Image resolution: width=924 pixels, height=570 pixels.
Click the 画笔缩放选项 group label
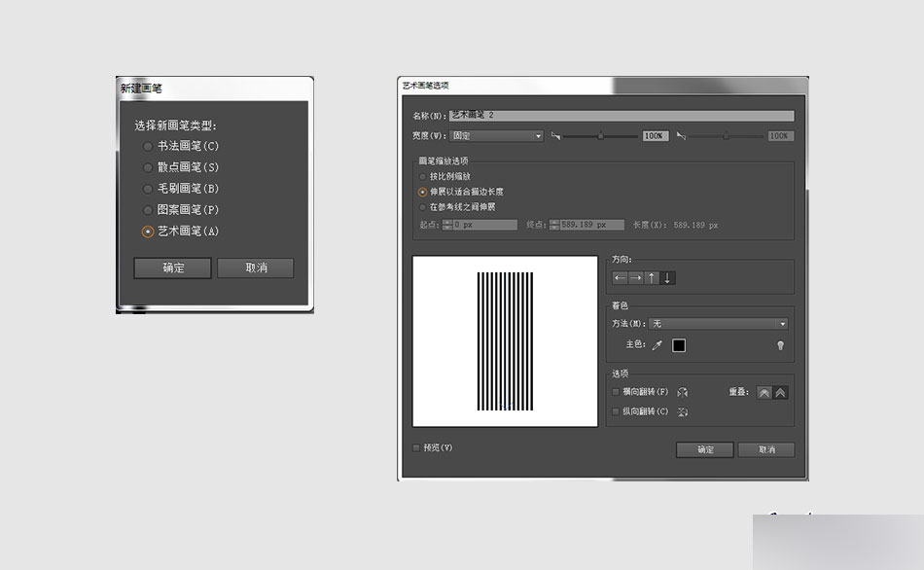coord(444,160)
